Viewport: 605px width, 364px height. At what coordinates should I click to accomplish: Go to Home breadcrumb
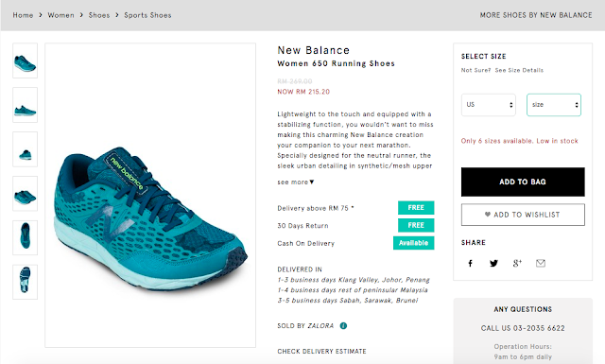point(23,15)
